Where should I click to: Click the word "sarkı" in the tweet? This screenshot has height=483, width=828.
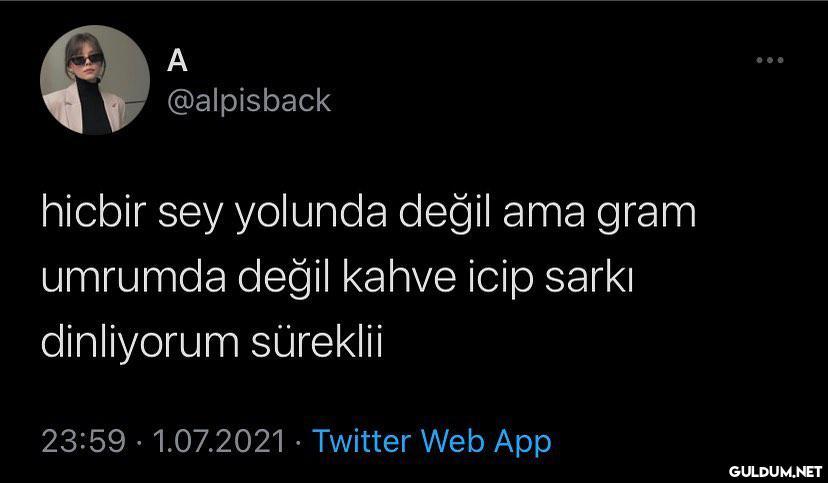pyautogui.click(x=589, y=278)
